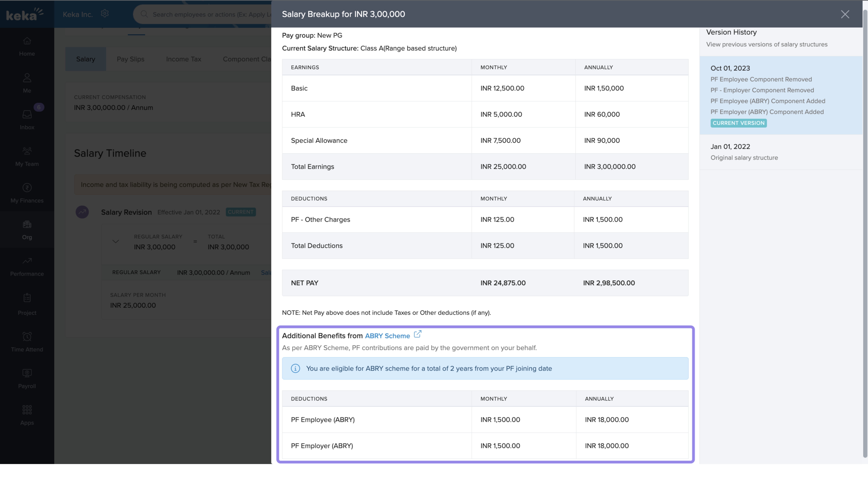Select the Org sidebar icon

click(27, 225)
